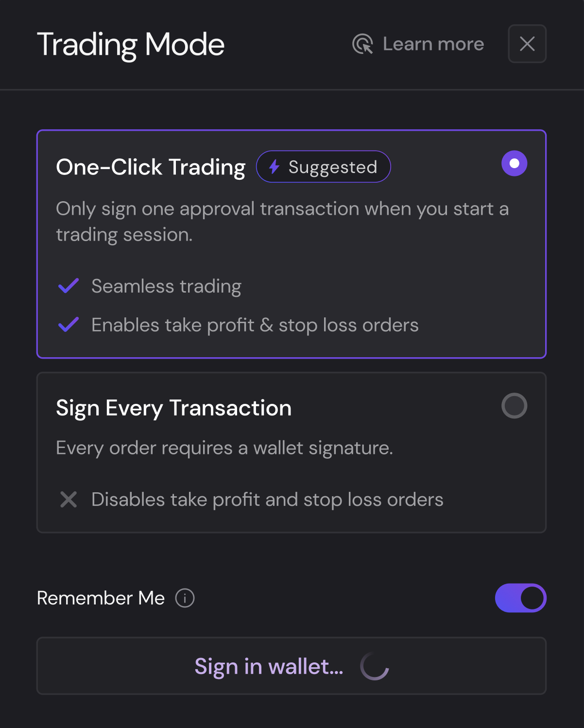Toggle the Remember Me switch

click(520, 598)
